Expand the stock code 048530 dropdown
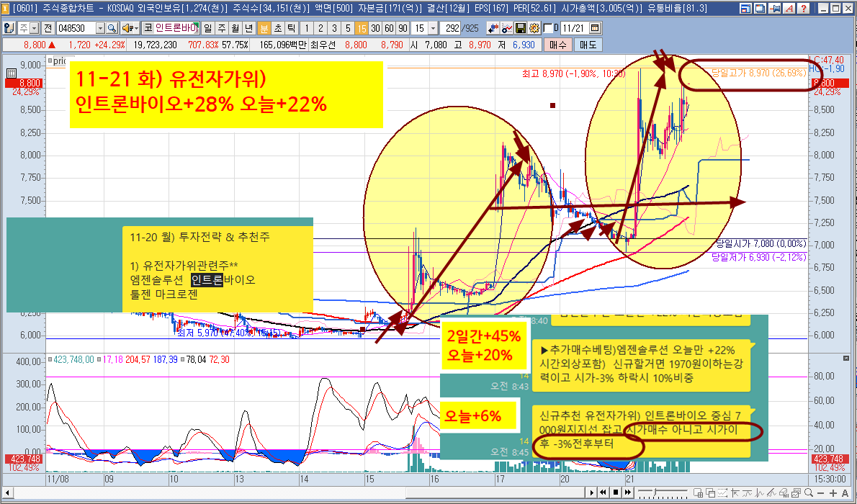This screenshot has width=857, height=504. 100,28
